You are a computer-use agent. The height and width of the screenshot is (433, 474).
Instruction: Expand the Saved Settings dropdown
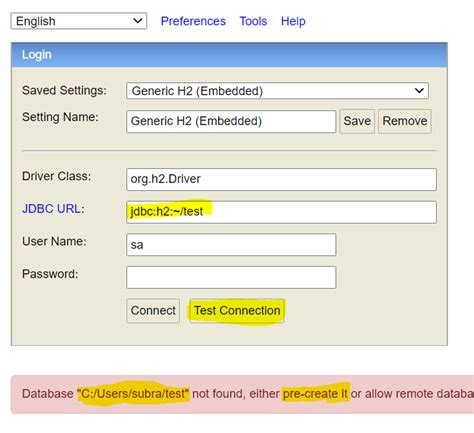[277, 91]
